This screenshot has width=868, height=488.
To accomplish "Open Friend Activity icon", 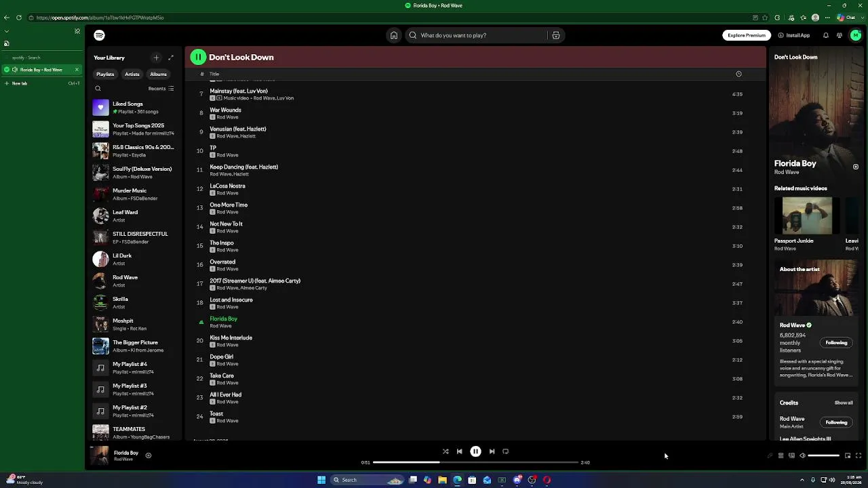I will click(x=840, y=35).
